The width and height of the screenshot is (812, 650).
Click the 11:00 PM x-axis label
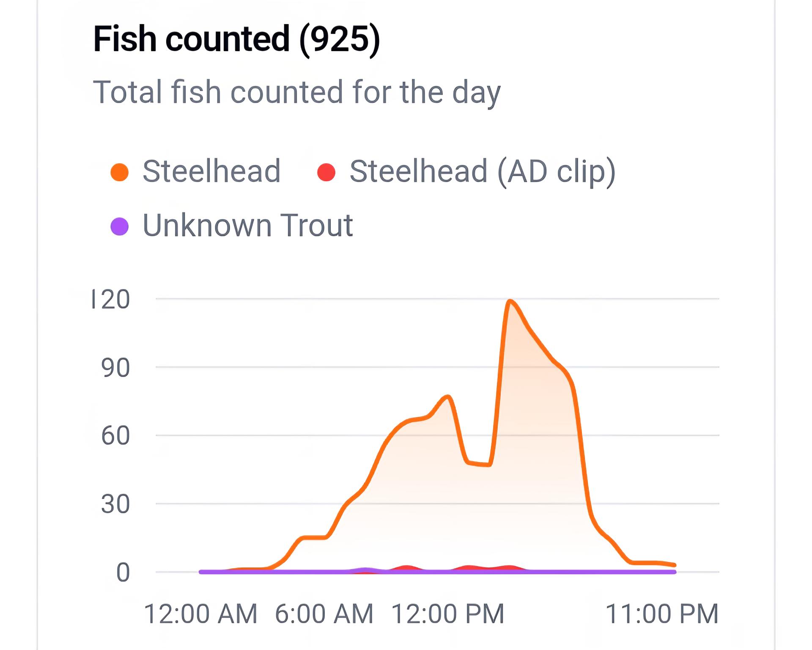coord(662,614)
